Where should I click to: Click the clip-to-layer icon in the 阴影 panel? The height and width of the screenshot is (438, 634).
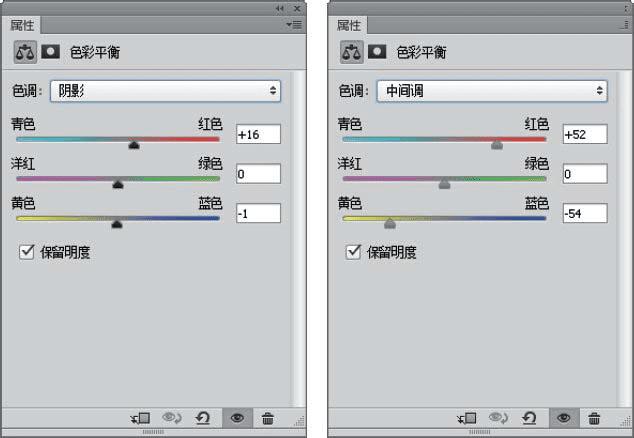(139, 418)
